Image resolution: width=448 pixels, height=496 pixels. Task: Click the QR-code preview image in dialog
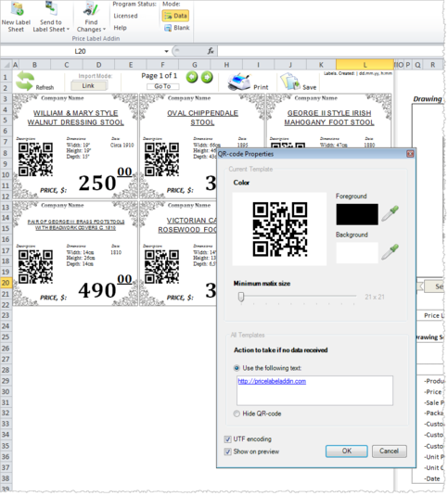pyautogui.click(x=280, y=229)
